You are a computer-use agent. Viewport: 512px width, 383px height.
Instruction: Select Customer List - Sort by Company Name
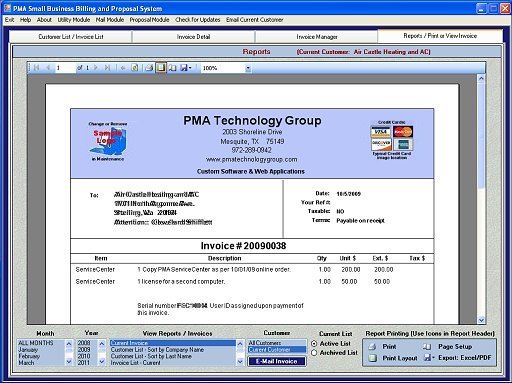[x=173, y=350]
